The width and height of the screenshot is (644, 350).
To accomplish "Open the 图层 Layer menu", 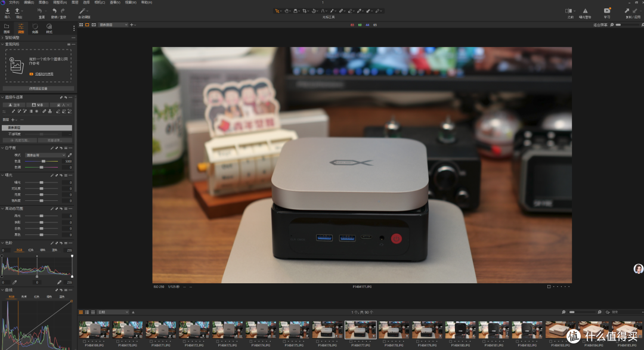I will [x=75, y=2].
